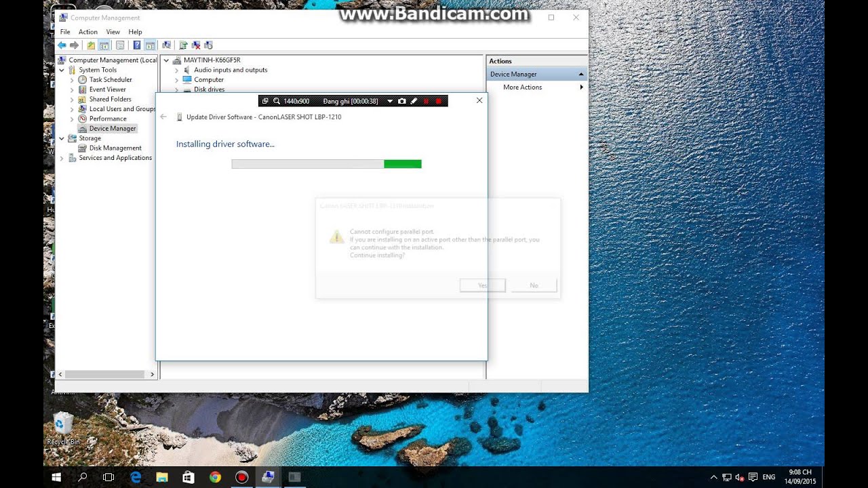The image size is (868, 488).
Task: Open More Actions in Actions pane
Action: 522,87
